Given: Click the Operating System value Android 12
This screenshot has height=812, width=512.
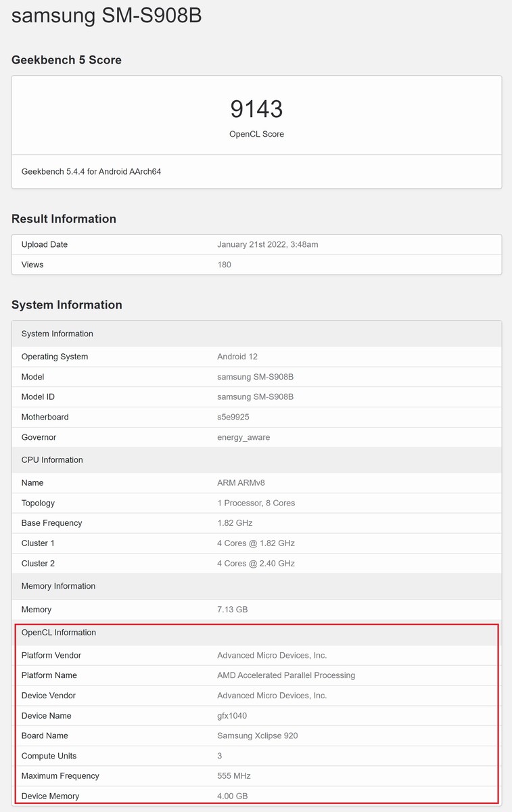Looking at the screenshot, I should pos(237,357).
